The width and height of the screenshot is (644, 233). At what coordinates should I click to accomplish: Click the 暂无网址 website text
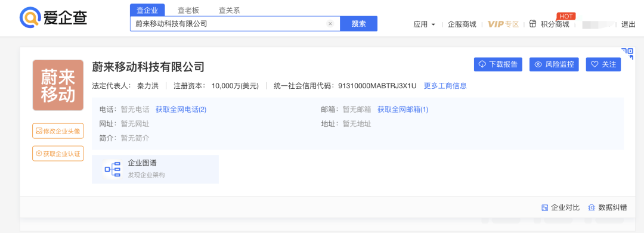(x=135, y=124)
